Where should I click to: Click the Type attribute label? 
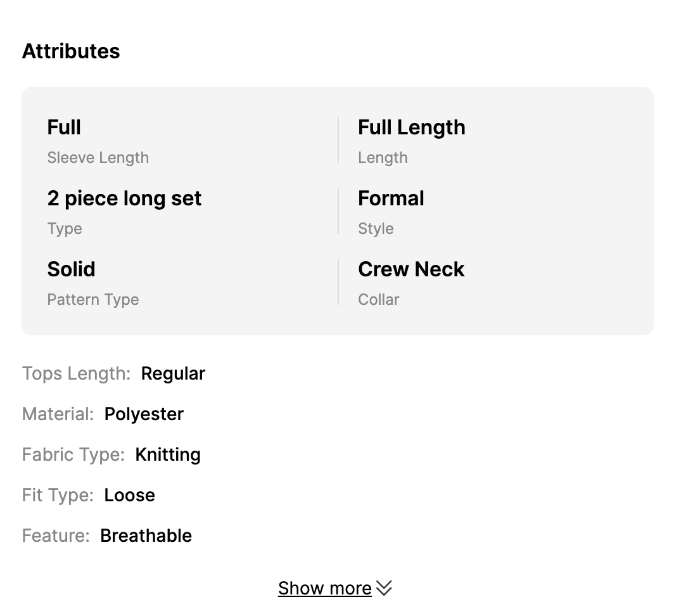[65, 229]
